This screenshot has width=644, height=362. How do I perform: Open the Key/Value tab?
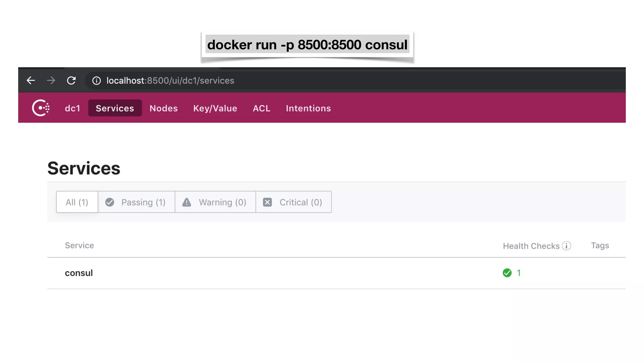pyautogui.click(x=215, y=108)
